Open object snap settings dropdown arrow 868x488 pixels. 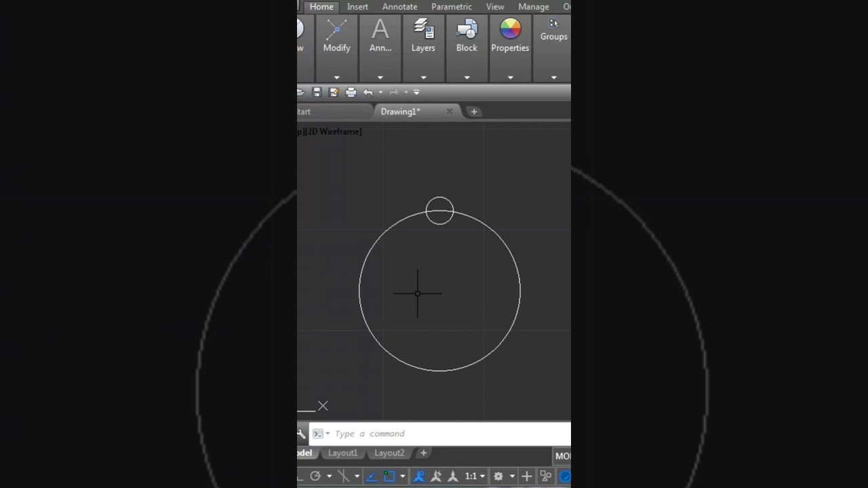[402, 476]
